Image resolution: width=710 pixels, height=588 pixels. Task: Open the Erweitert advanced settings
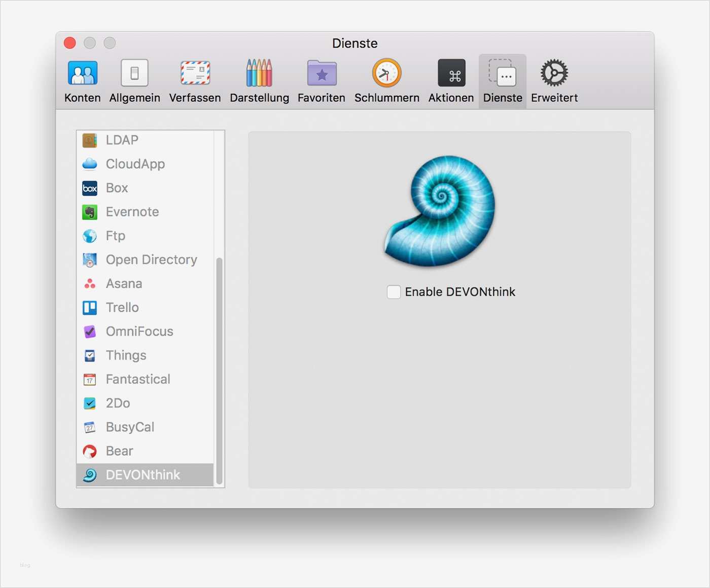[x=553, y=80]
